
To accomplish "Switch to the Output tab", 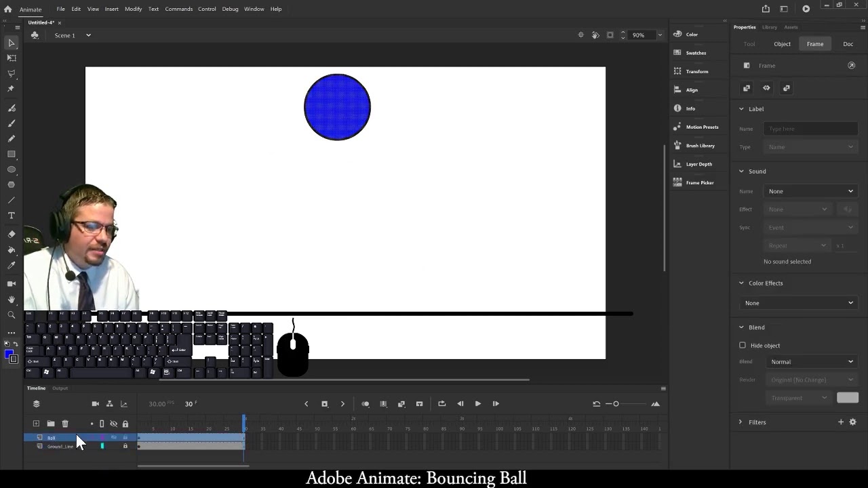I will 60,388.
